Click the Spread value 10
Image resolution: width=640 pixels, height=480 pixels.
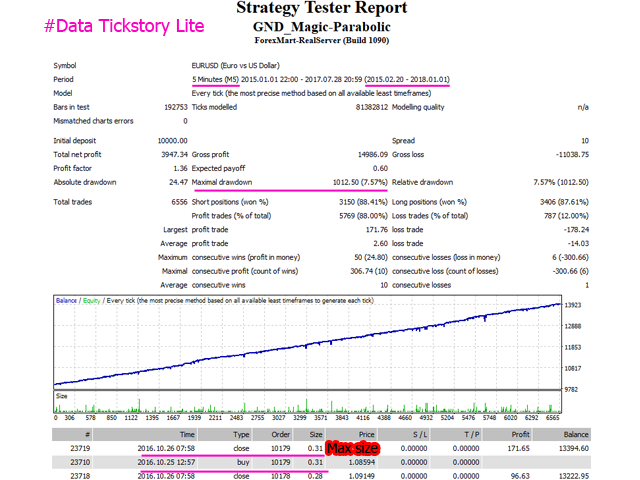pos(585,140)
